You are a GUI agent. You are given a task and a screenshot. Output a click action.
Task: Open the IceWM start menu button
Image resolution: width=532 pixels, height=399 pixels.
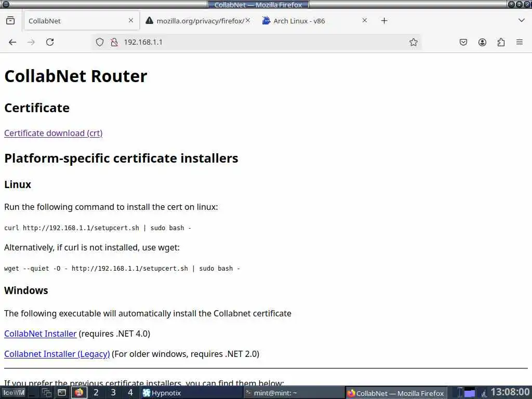[14, 393]
